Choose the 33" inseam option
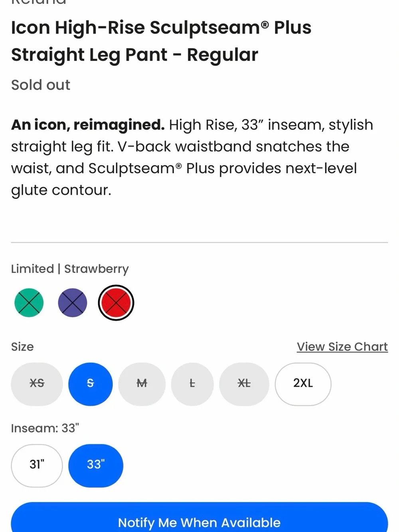Image resolution: width=399 pixels, height=532 pixels. pos(96,465)
